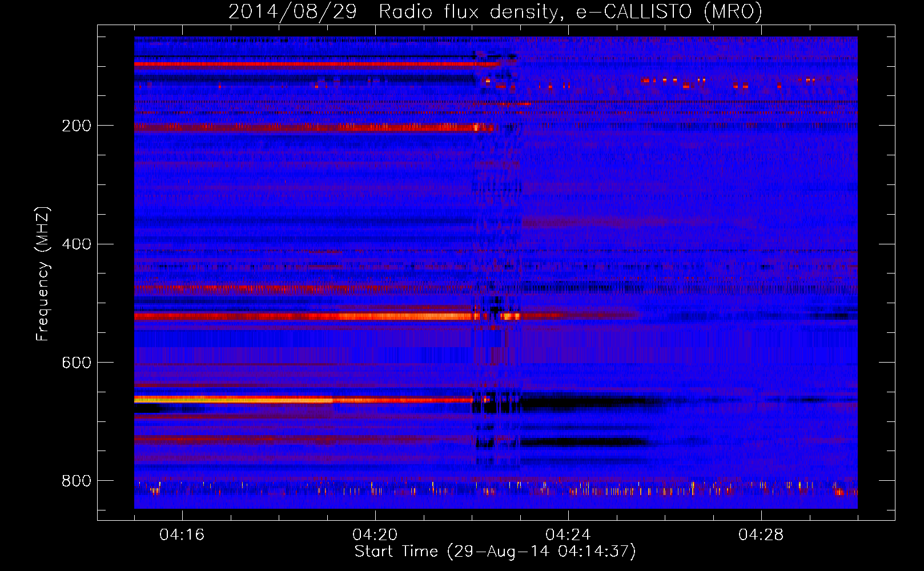Click the 04:16 time tick label
Image resolution: width=924 pixels, height=571 pixels.
(x=182, y=535)
